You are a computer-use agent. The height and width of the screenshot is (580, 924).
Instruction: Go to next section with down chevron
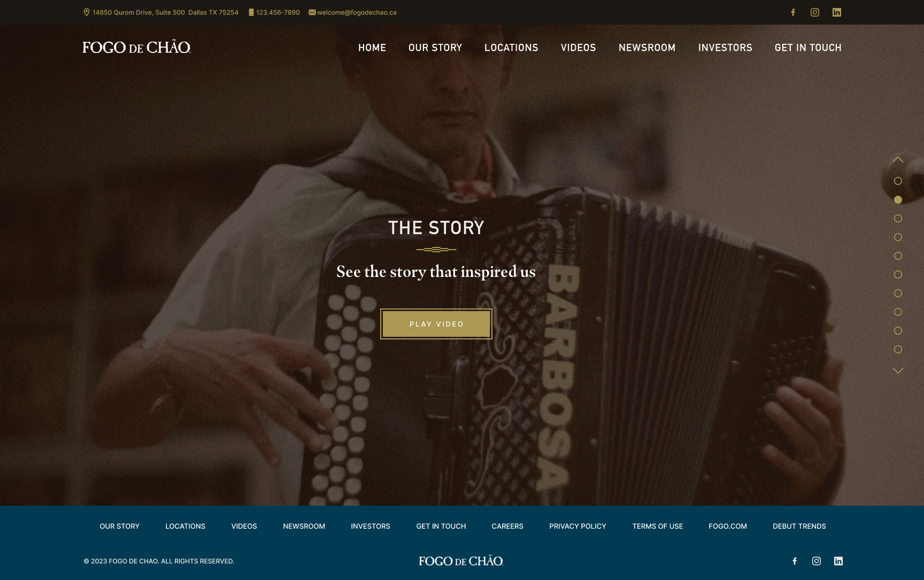[898, 370]
